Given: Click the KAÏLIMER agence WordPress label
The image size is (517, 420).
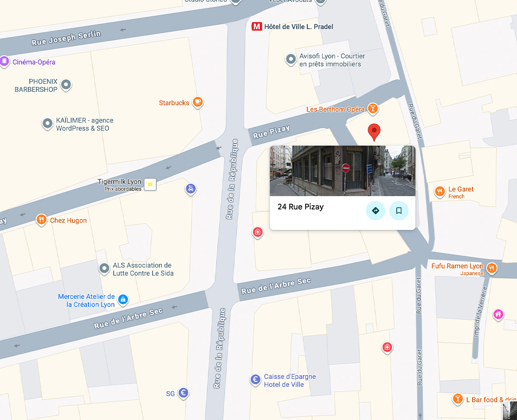Looking at the screenshot, I should pyautogui.click(x=85, y=124).
